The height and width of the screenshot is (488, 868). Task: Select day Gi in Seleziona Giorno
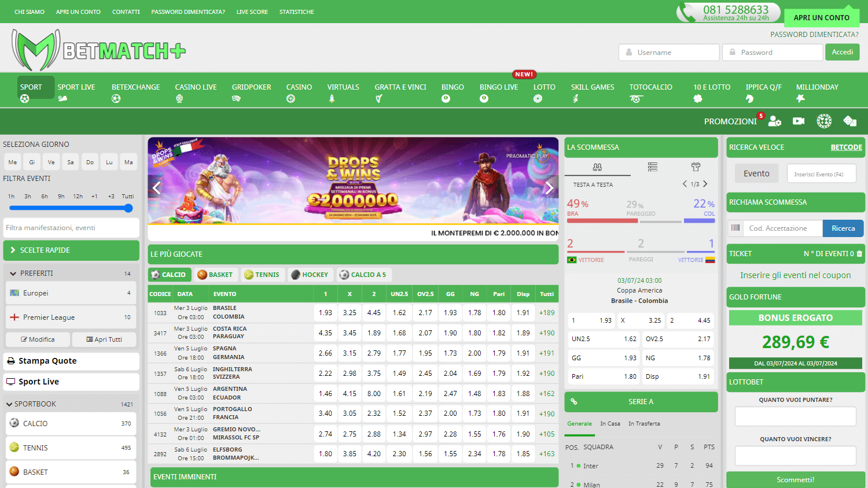32,162
